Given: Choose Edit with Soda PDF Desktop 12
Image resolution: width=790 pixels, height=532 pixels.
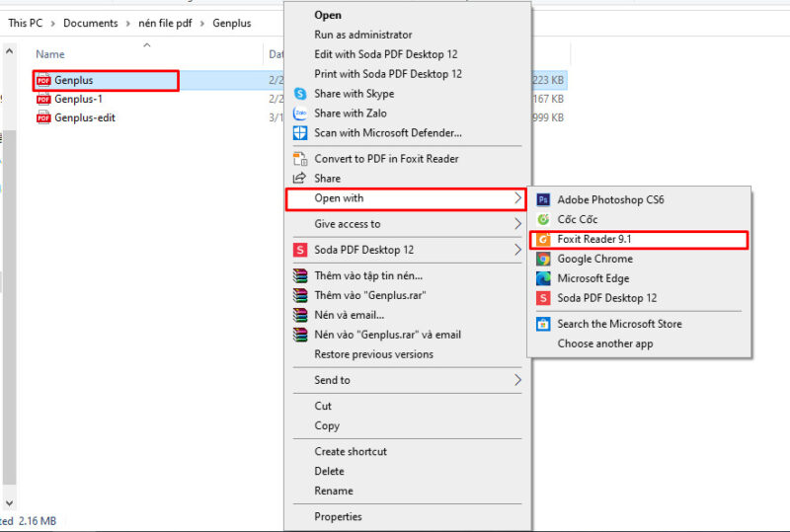Looking at the screenshot, I should (x=386, y=54).
